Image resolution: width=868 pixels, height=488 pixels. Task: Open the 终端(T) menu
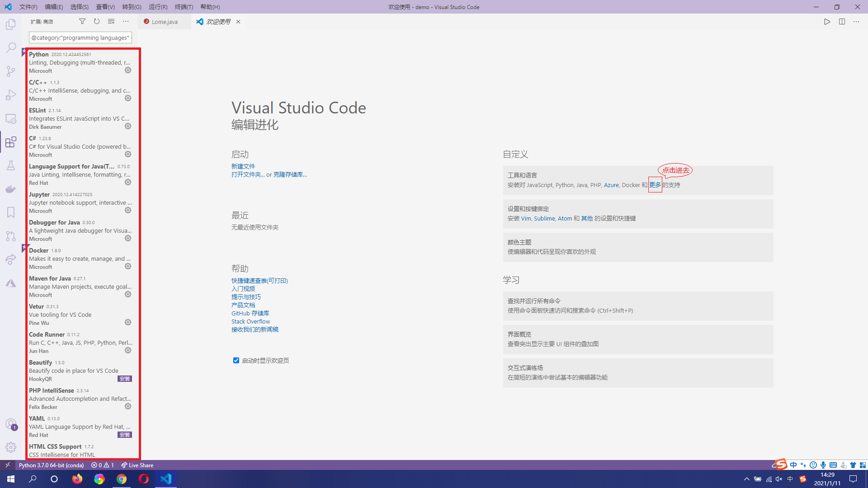click(x=184, y=7)
